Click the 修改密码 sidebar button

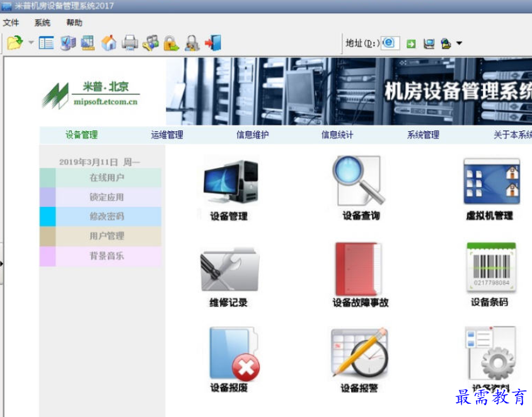(100, 216)
